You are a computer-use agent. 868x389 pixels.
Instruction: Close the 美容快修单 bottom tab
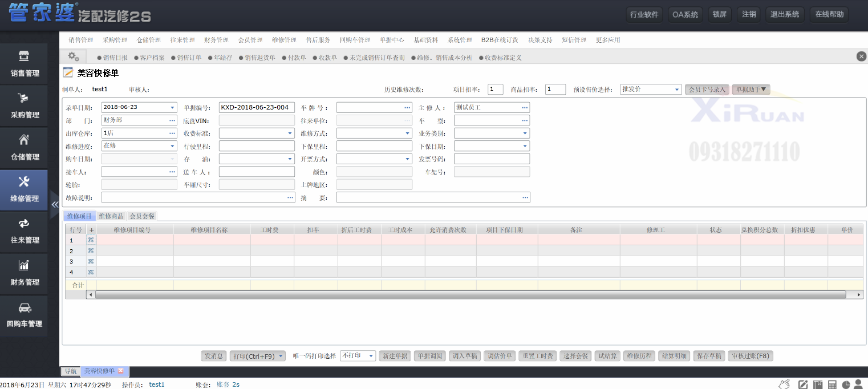[x=121, y=371]
